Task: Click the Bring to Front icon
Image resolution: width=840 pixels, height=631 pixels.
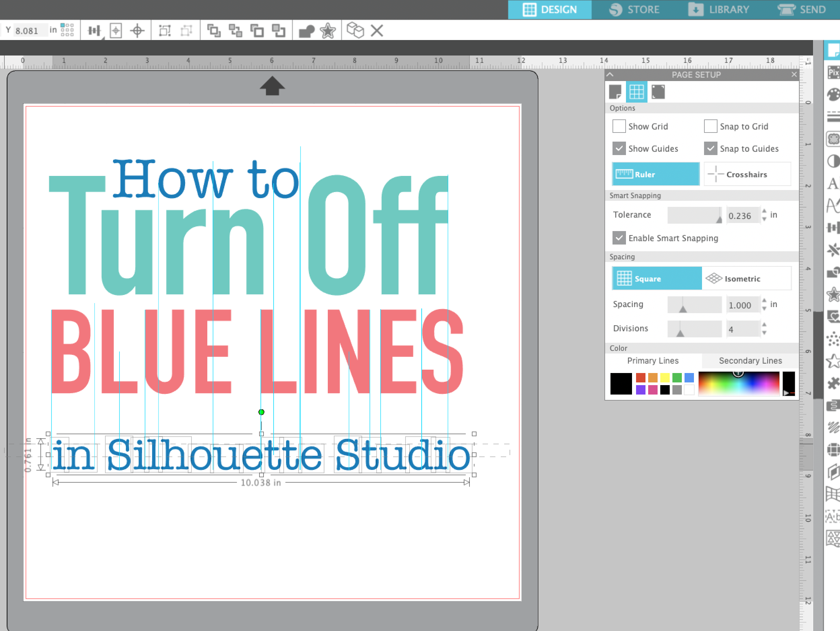Action: [214, 30]
